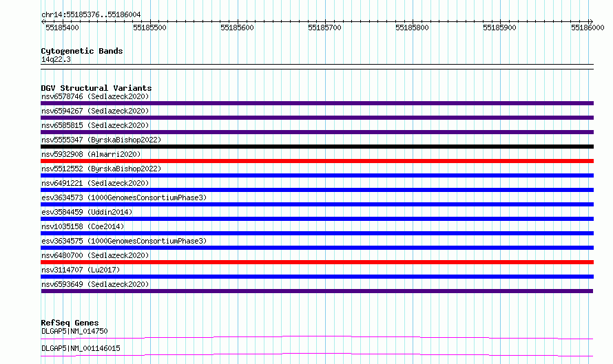The image size is (613, 364).
Task: Open variant nsv1035158 (Coe2014) label
Action: pos(83,226)
